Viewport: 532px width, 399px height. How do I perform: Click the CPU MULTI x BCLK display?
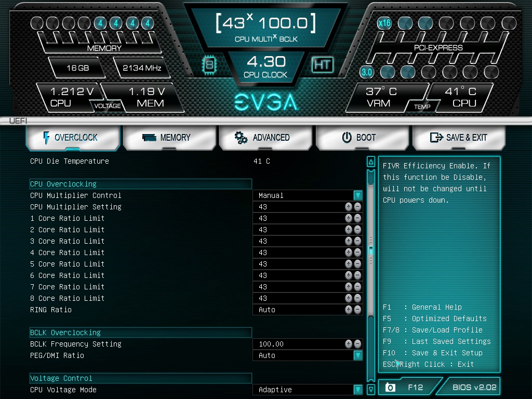tap(265, 28)
